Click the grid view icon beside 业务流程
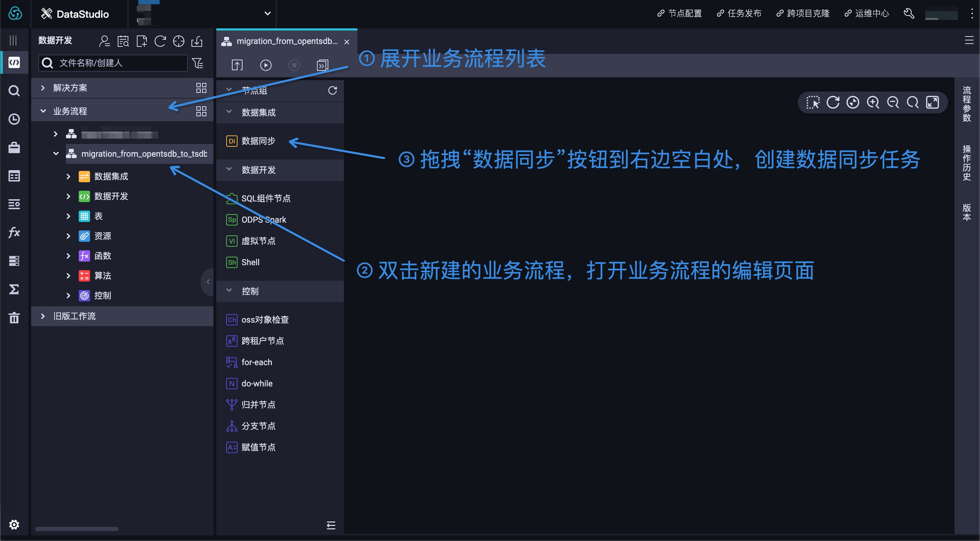The width and height of the screenshot is (980, 541). click(201, 111)
